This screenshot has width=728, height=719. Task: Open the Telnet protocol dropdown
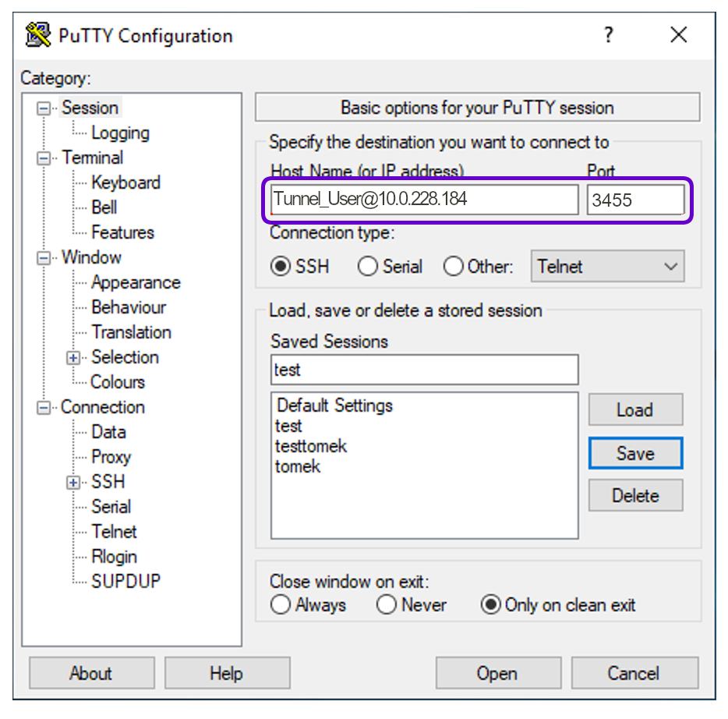(607, 267)
